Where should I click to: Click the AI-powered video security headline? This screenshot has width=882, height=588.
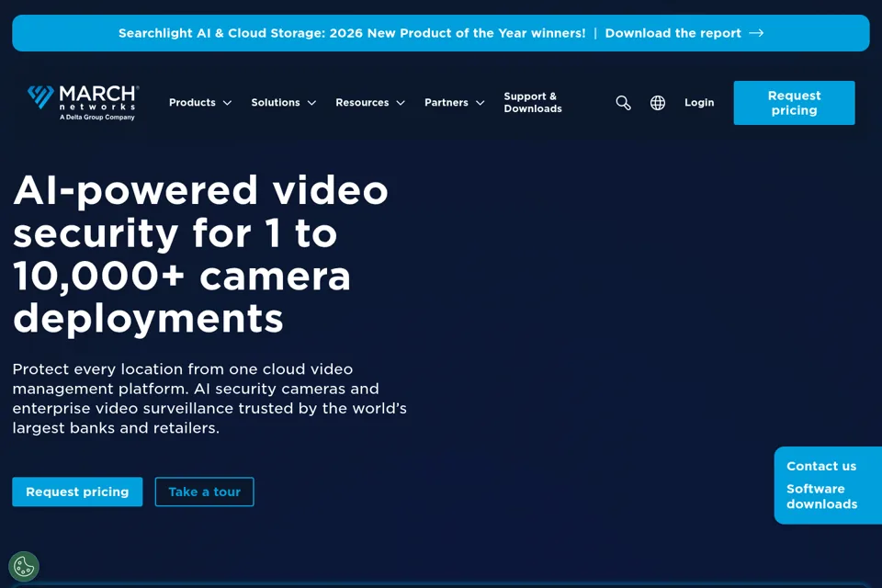[x=200, y=254]
